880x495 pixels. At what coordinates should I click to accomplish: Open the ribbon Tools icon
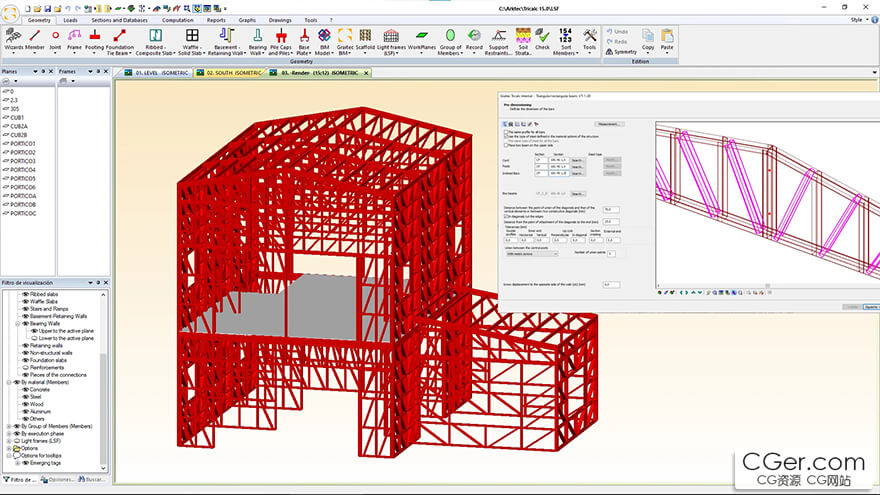pyautogui.click(x=589, y=40)
